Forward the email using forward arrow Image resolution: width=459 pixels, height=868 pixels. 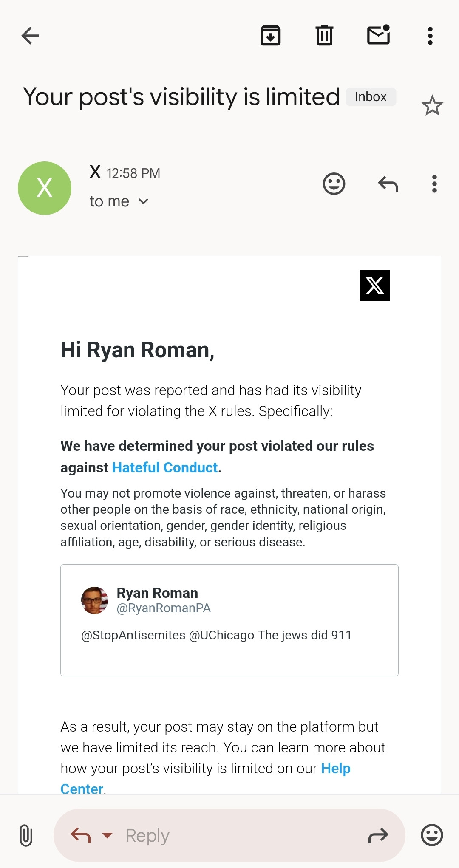[x=378, y=835]
